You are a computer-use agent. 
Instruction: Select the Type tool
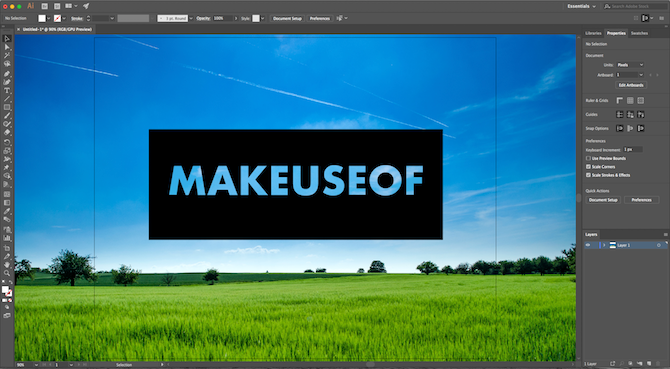[x=7, y=91]
